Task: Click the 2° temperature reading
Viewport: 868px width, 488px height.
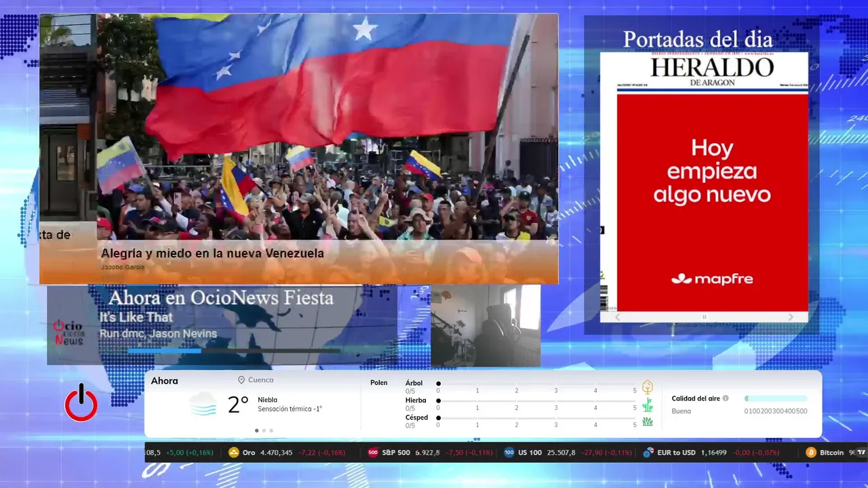Action: coord(238,405)
